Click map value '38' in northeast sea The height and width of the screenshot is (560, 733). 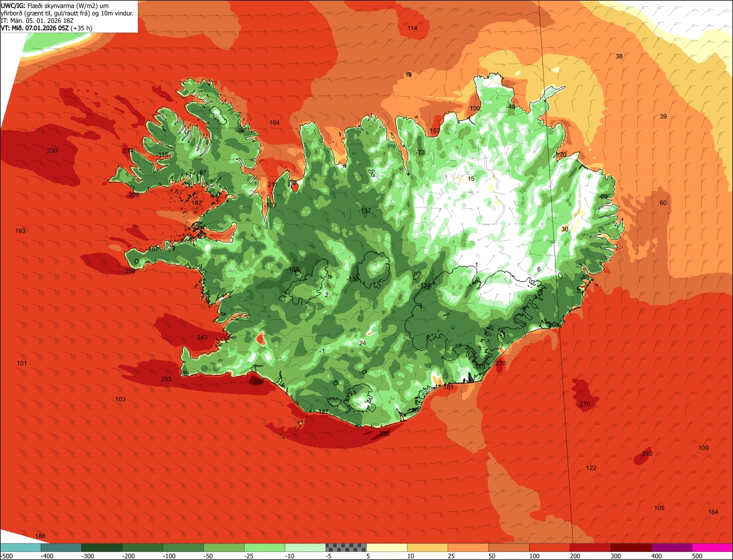(619, 56)
